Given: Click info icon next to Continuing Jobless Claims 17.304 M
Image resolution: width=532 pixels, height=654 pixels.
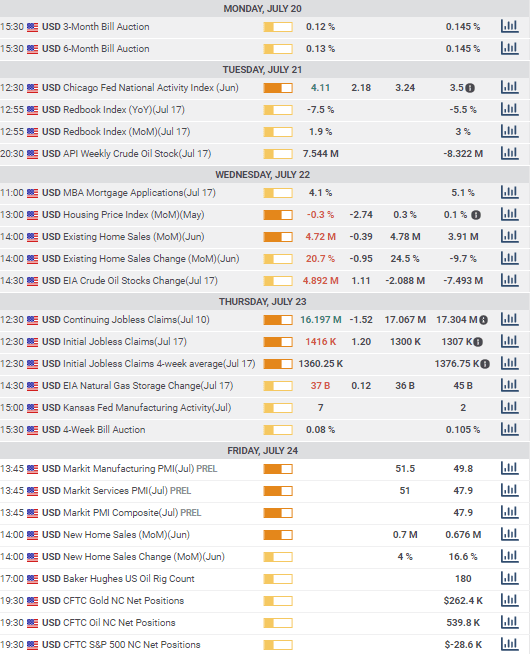Looking at the screenshot, I should click(483, 320).
